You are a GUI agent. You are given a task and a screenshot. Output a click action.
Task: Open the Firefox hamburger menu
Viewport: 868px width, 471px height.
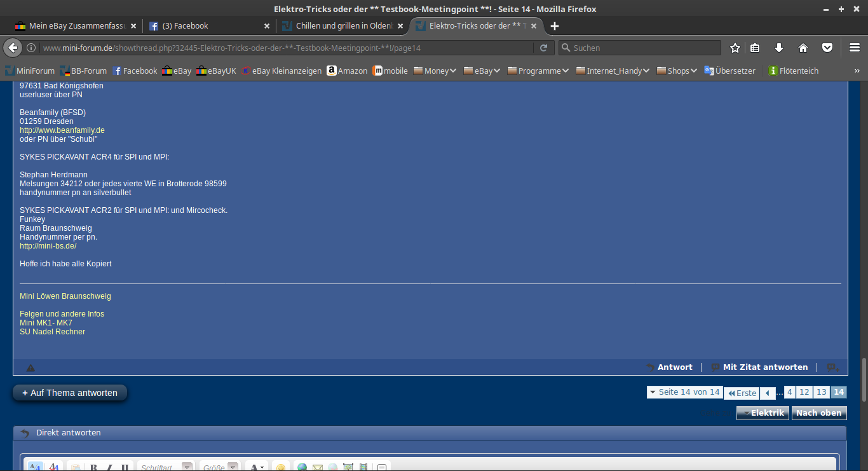coord(855,48)
